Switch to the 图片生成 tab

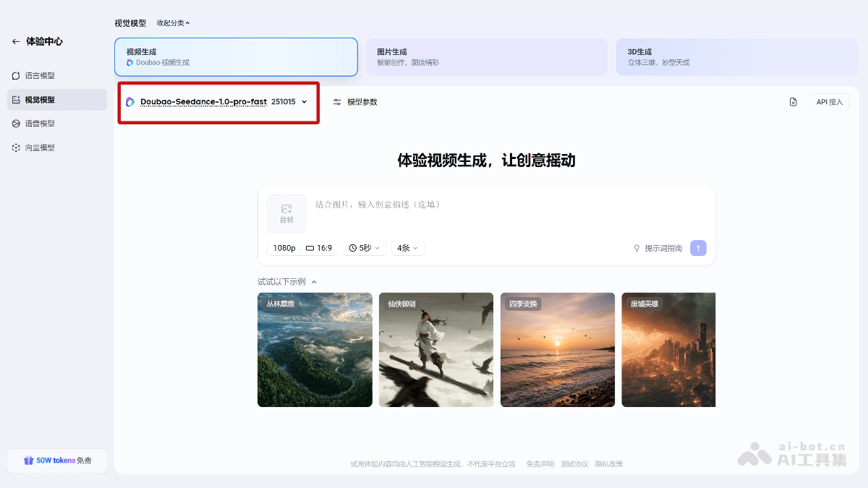tap(487, 56)
